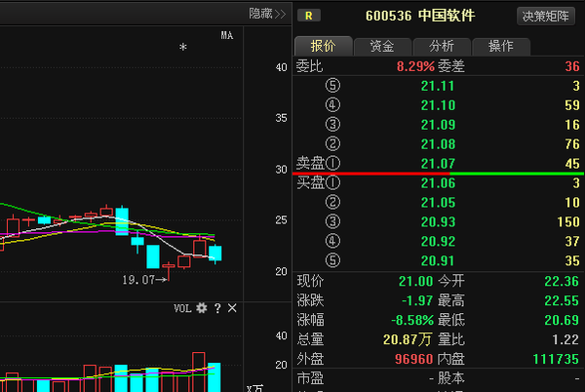Click the MA indicator label on chart
Viewport: 585px width, 392px height.
[227, 35]
